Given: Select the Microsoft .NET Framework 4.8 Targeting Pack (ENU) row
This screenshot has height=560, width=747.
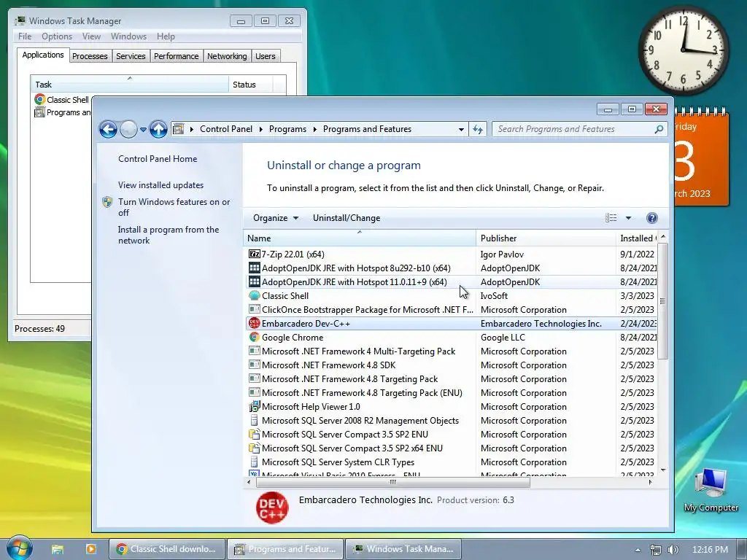Looking at the screenshot, I should (x=451, y=393).
